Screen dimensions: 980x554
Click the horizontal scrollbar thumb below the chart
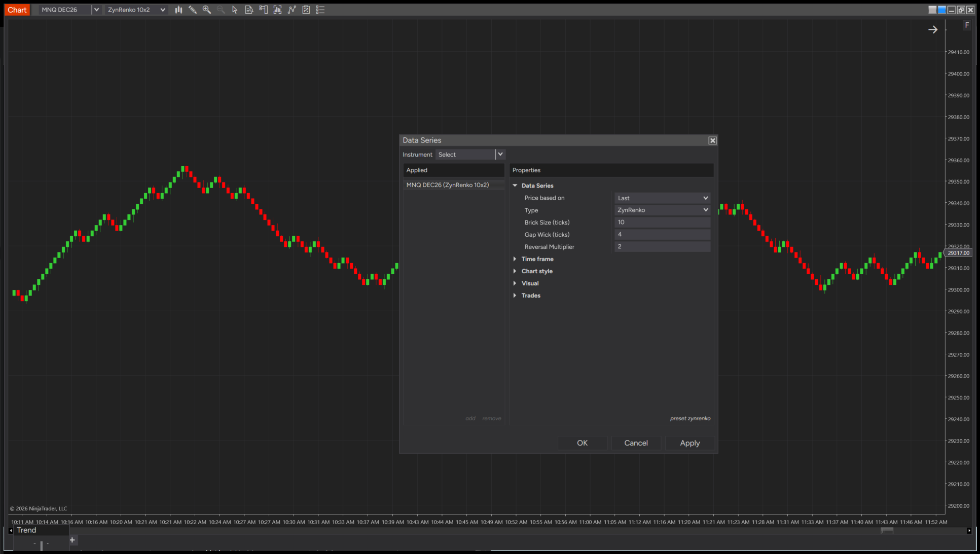887,531
